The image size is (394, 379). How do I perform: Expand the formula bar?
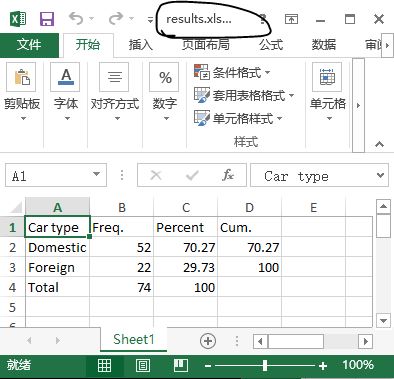pos(381,175)
